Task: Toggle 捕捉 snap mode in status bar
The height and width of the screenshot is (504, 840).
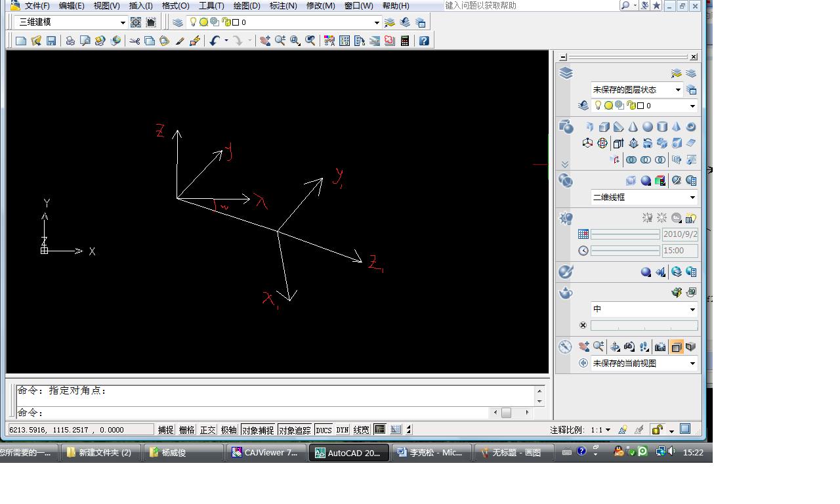Action: point(165,430)
